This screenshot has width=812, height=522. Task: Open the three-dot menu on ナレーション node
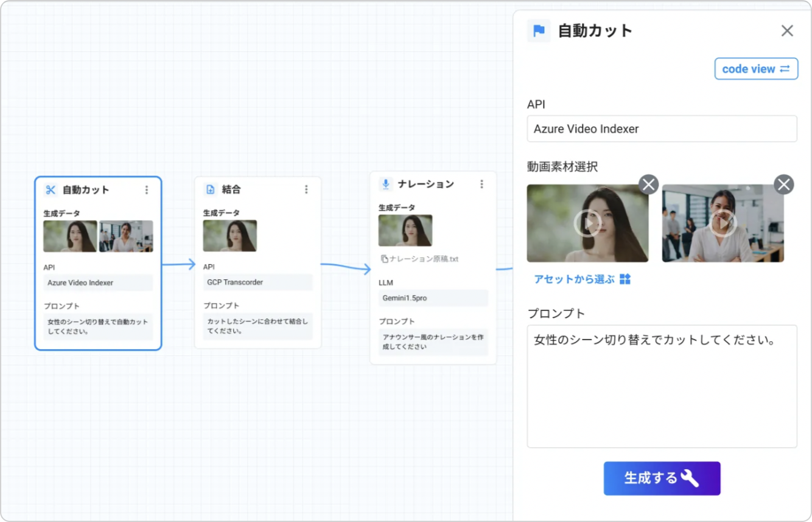point(481,184)
